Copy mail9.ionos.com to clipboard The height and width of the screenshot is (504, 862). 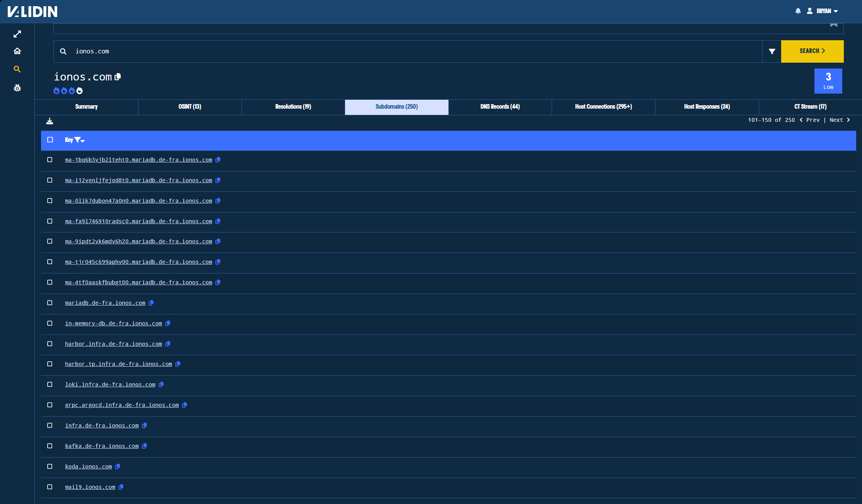pos(121,487)
